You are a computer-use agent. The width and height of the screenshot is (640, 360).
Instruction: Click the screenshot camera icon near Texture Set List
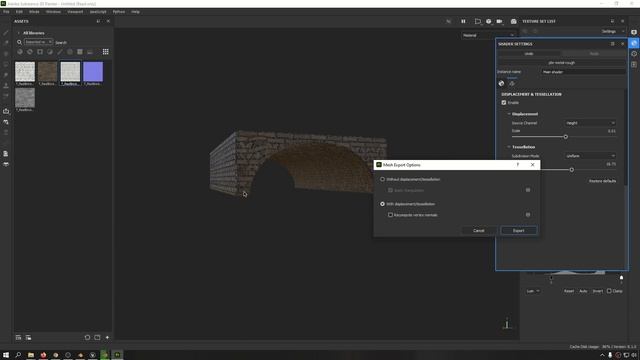coord(513,21)
